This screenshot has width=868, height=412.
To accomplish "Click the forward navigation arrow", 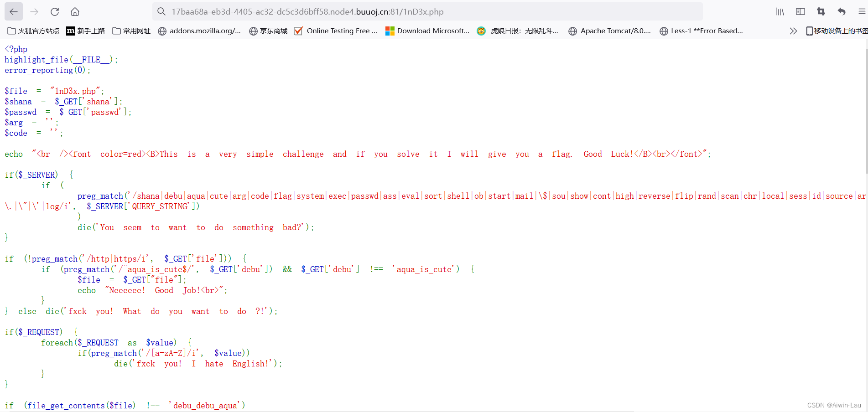I will [x=34, y=12].
